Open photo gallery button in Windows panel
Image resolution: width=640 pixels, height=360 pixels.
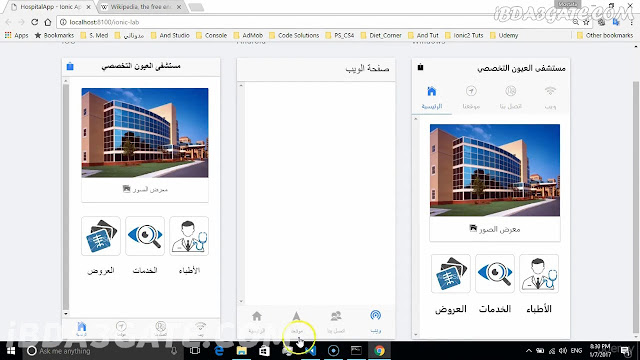point(495,229)
